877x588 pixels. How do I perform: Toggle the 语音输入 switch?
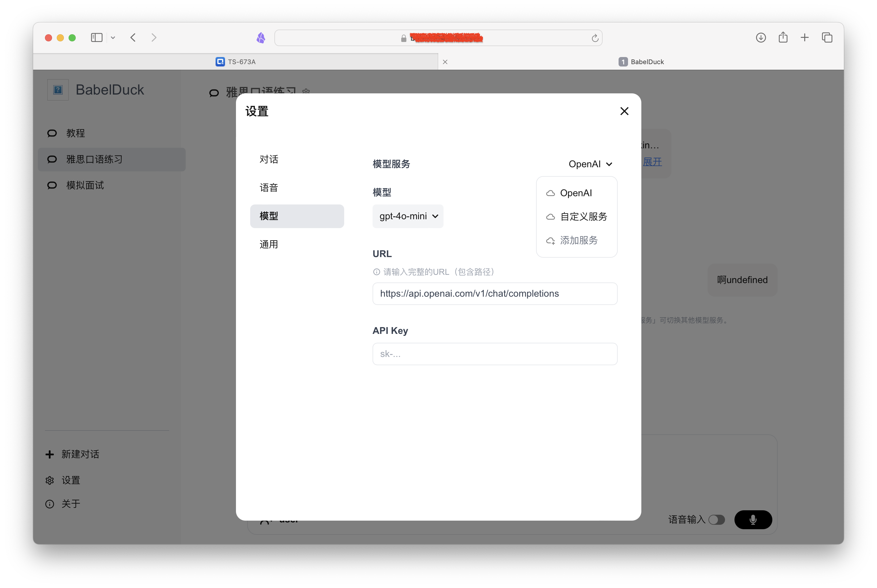(716, 520)
